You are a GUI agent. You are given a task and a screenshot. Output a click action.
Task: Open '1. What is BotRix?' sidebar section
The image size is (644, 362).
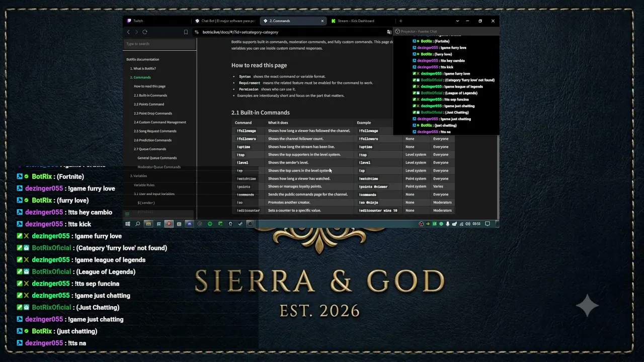point(143,68)
